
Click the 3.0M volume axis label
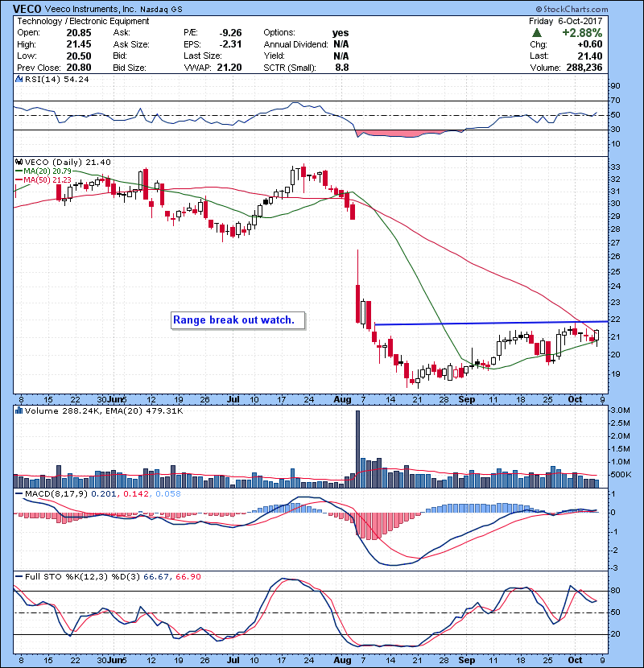tap(620, 410)
